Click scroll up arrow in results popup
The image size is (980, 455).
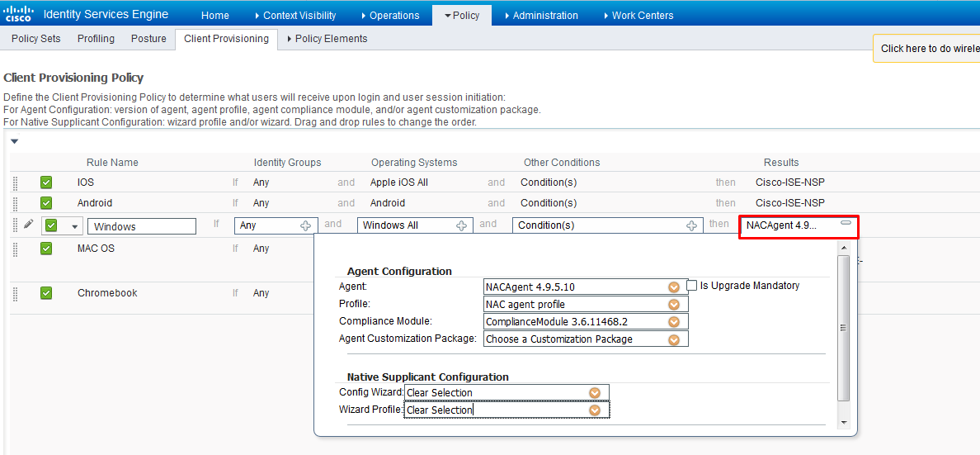845,249
